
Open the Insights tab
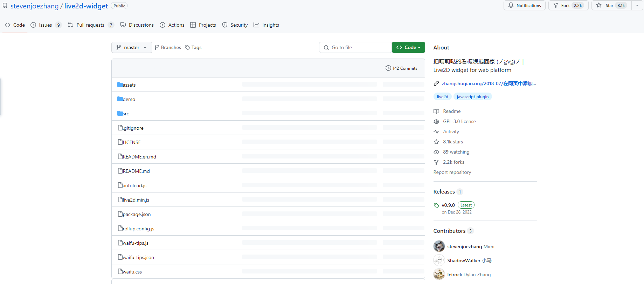[266, 25]
